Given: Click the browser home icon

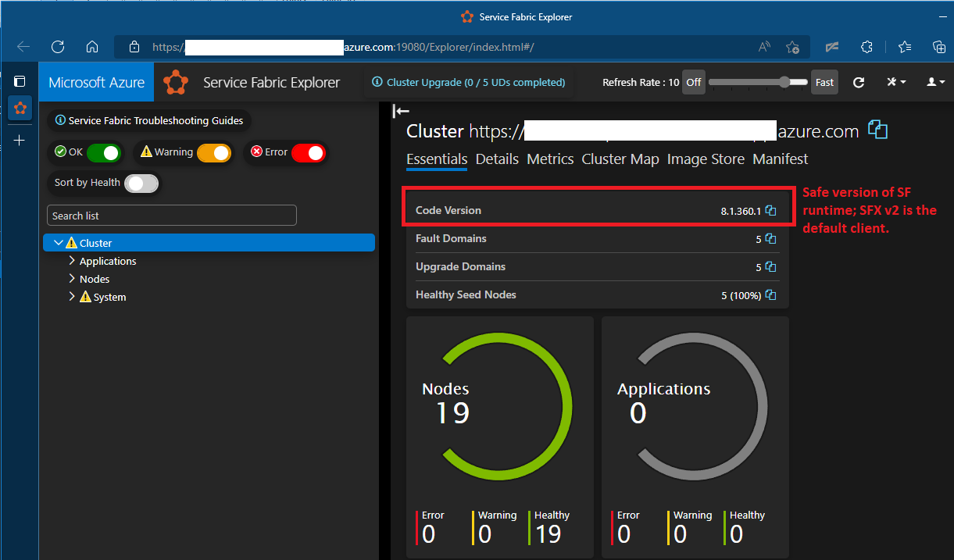Looking at the screenshot, I should [92, 47].
